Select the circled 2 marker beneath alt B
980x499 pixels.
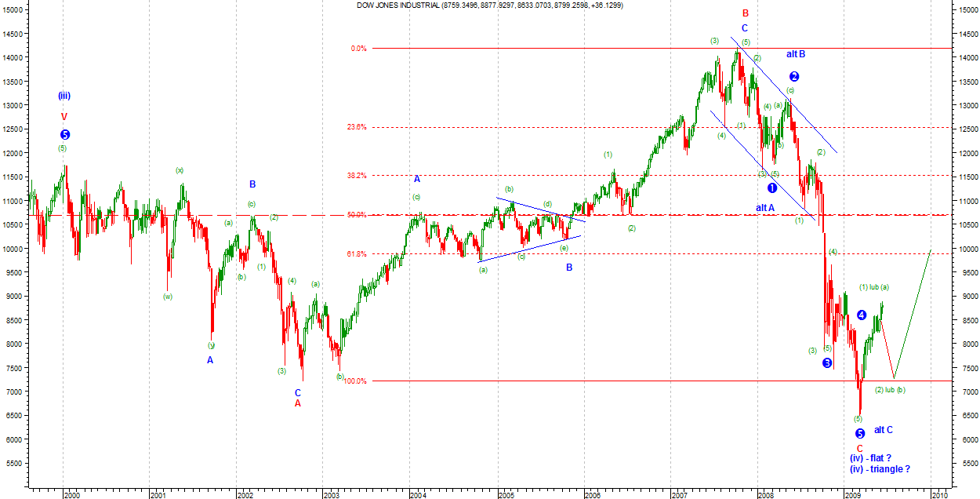[794, 76]
